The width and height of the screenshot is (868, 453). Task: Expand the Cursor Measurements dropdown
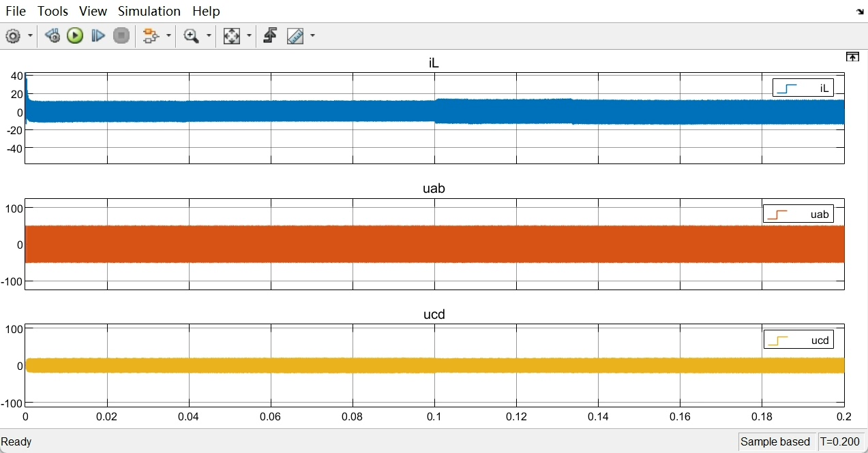pos(312,35)
